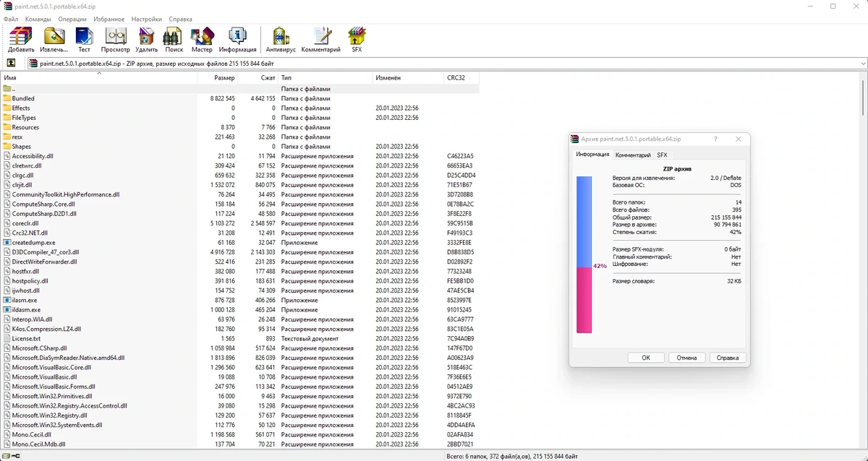
Task: Switch to the SFX dialog tab
Action: click(x=662, y=155)
